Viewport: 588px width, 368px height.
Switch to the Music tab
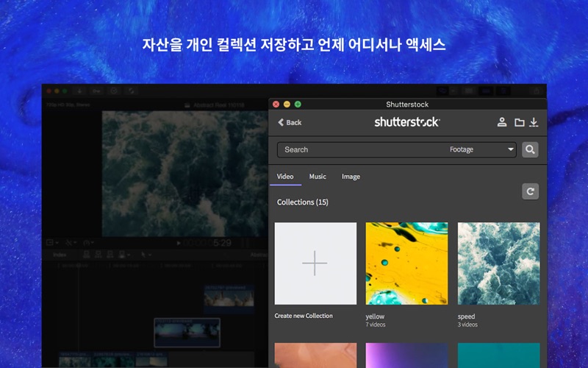click(x=318, y=177)
